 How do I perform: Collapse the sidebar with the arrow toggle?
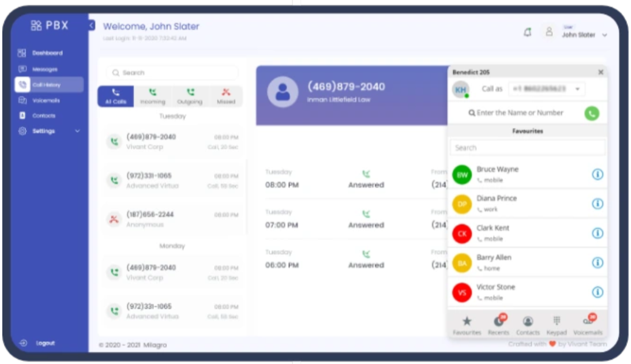92,25
